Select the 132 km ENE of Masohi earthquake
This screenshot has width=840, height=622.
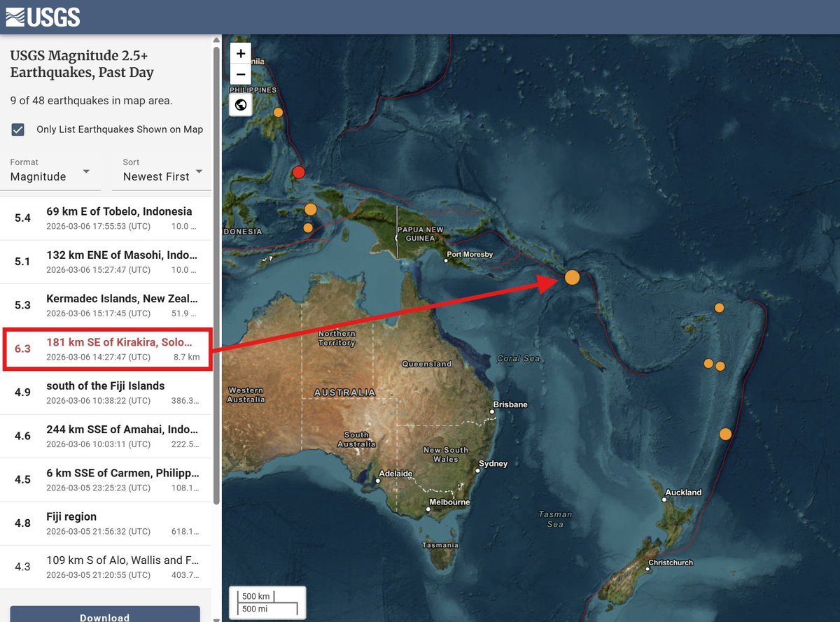pos(105,262)
